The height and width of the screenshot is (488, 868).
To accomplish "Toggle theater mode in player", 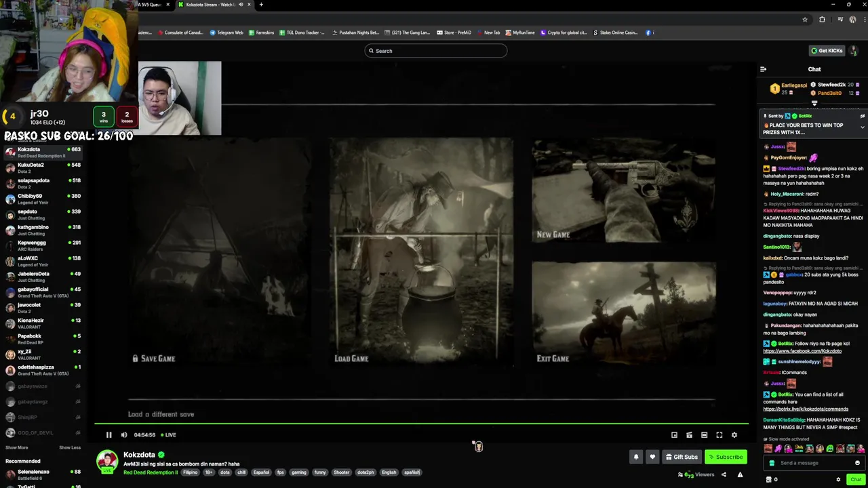I will click(x=704, y=435).
